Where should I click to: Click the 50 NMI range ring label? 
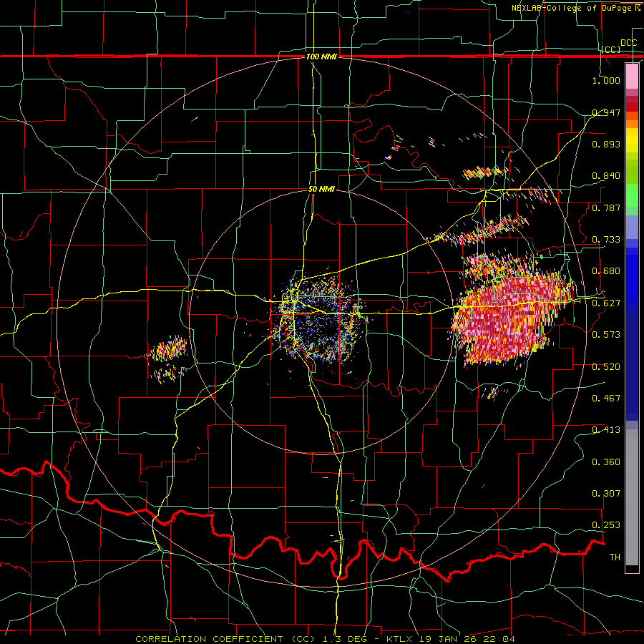point(321,189)
